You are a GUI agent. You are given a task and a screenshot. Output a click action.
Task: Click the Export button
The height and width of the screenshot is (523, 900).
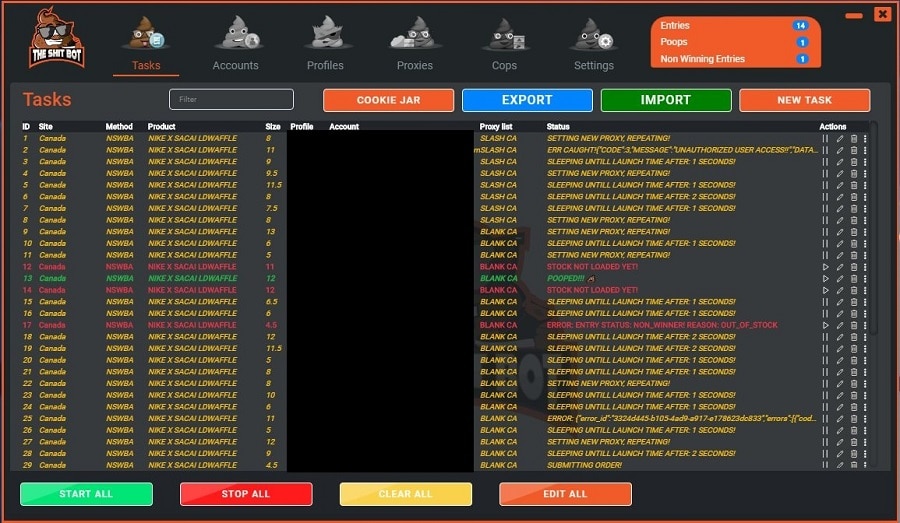click(x=527, y=100)
